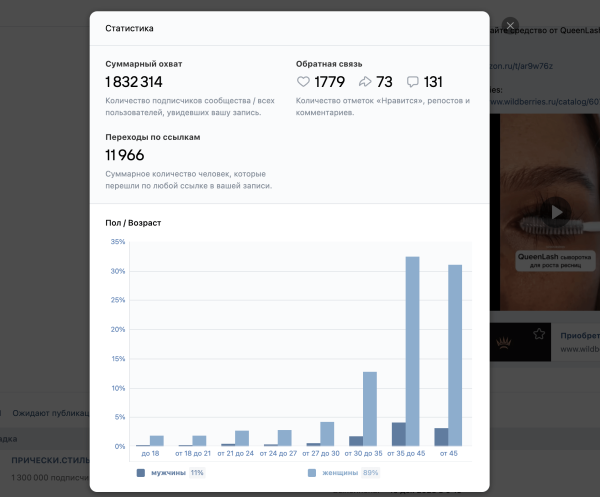Click the Переходы по ссылкам value 11 966
This screenshot has width=600, height=497.
[x=125, y=155]
